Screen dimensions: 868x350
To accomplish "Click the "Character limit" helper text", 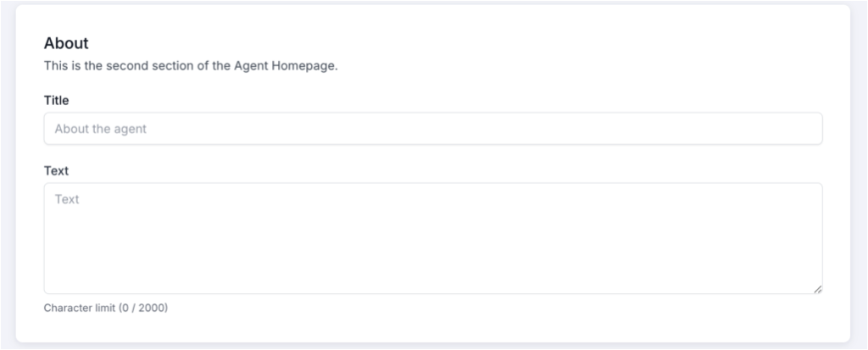I will (x=79, y=308).
